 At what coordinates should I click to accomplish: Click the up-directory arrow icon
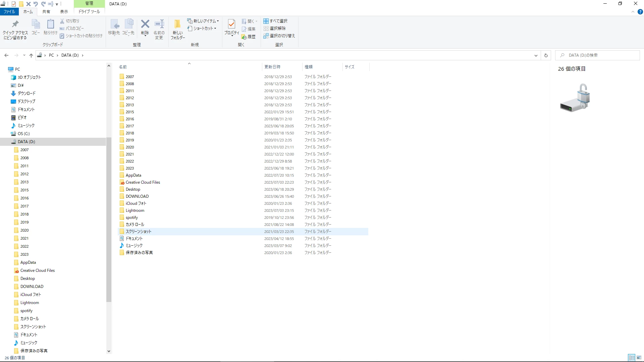[31, 55]
